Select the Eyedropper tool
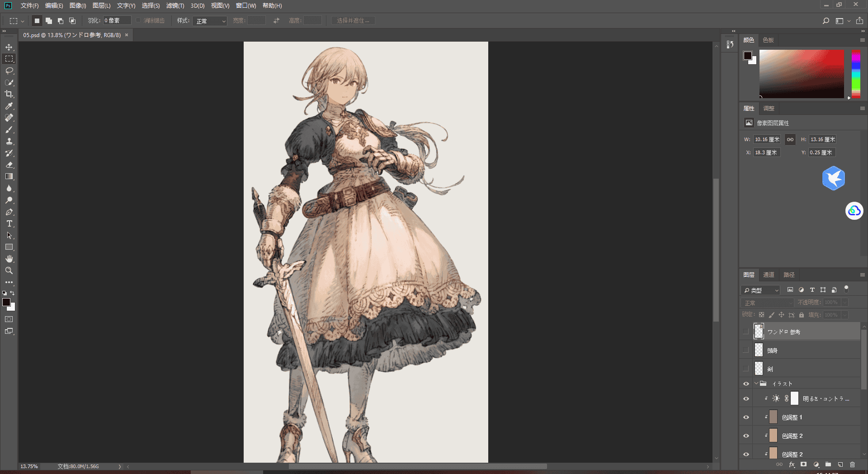 [x=9, y=106]
